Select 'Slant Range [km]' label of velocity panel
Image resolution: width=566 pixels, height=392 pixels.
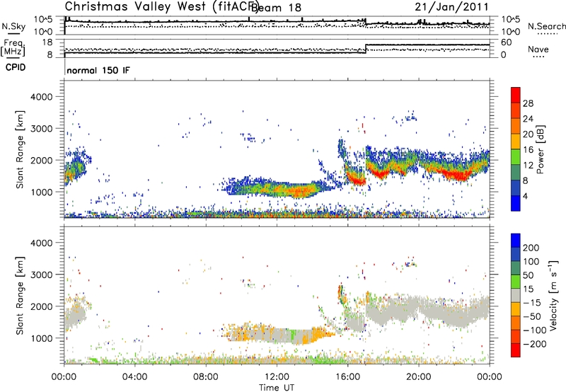[x=20, y=296]
